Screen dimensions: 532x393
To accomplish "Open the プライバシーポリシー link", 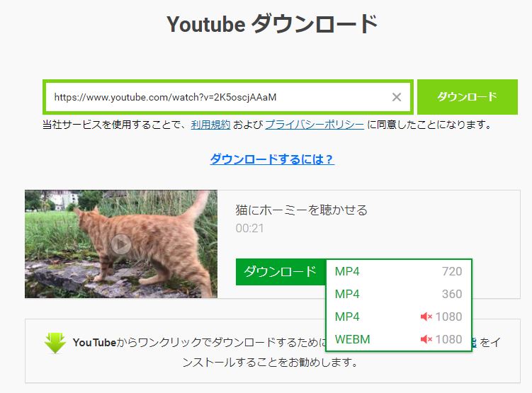I will (x=315, y=125).
